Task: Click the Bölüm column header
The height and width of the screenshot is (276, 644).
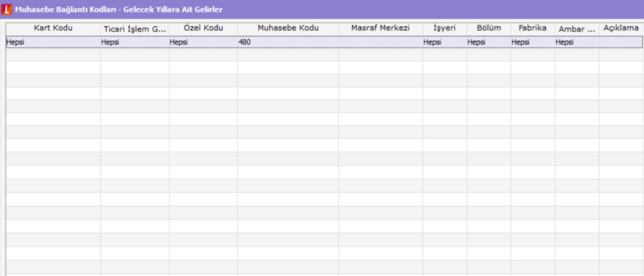Action: pos(489,29)
